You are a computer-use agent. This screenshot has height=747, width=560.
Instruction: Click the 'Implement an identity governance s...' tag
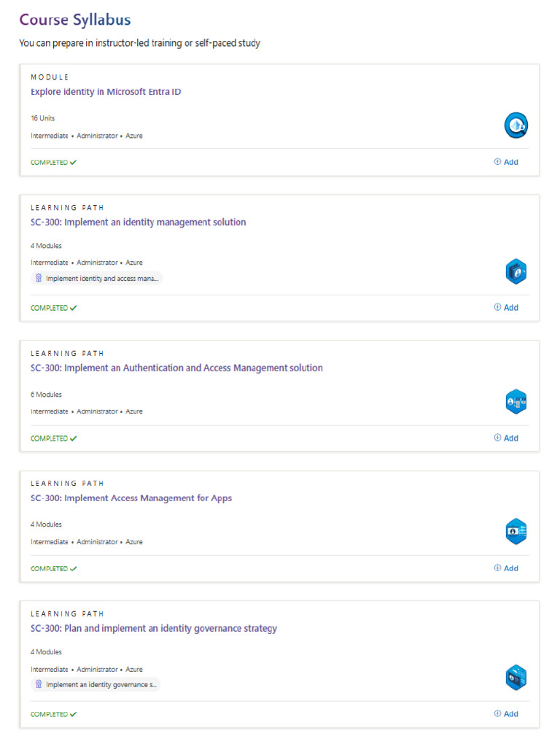point(96,684)
